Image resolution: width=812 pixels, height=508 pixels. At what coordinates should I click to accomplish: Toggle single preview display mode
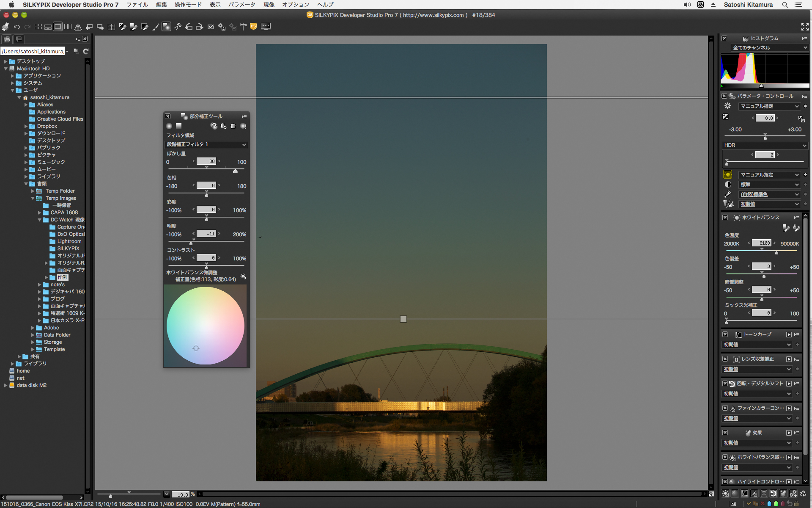(x=58, y=27)
